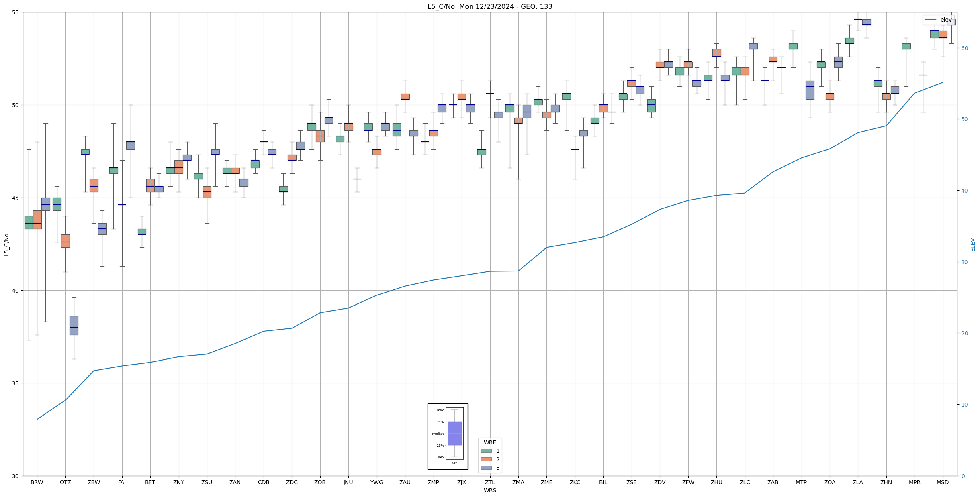Click the chart title L5_C/No GEO 133
Viewport: 980px width, 497px height.
coord(489,6)
